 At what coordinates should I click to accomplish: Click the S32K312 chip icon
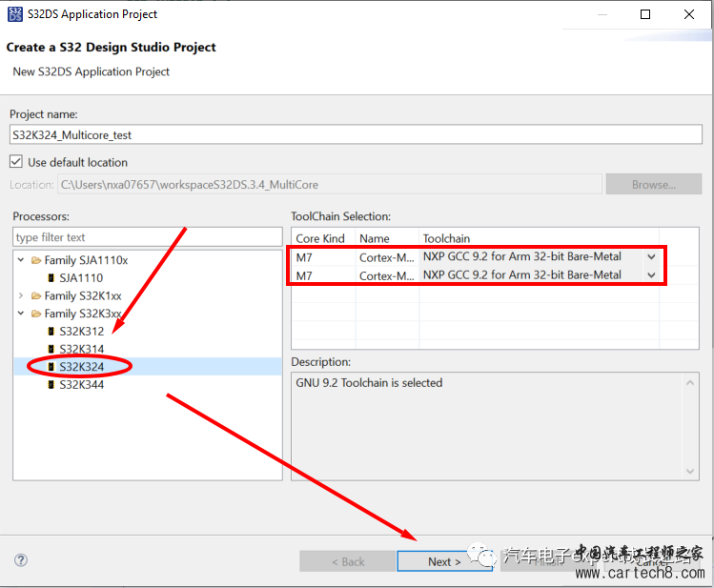coord(51,332)
